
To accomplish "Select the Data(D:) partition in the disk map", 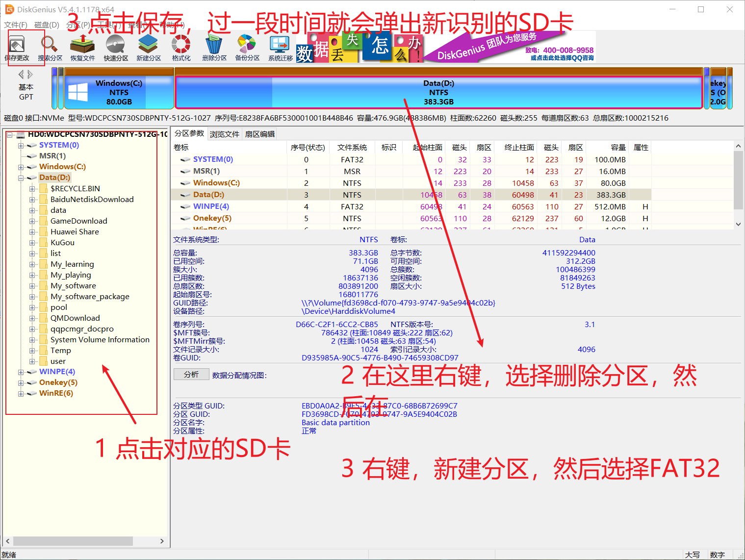I will point(438,92).
